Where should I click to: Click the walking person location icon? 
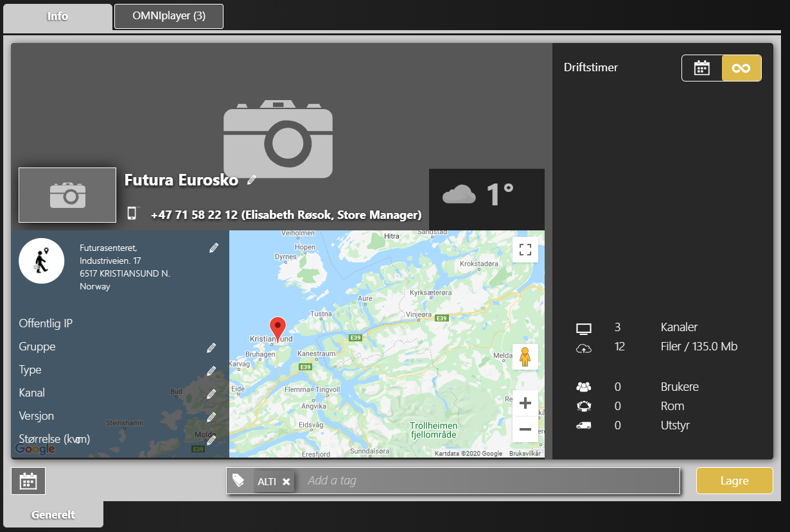42,261
